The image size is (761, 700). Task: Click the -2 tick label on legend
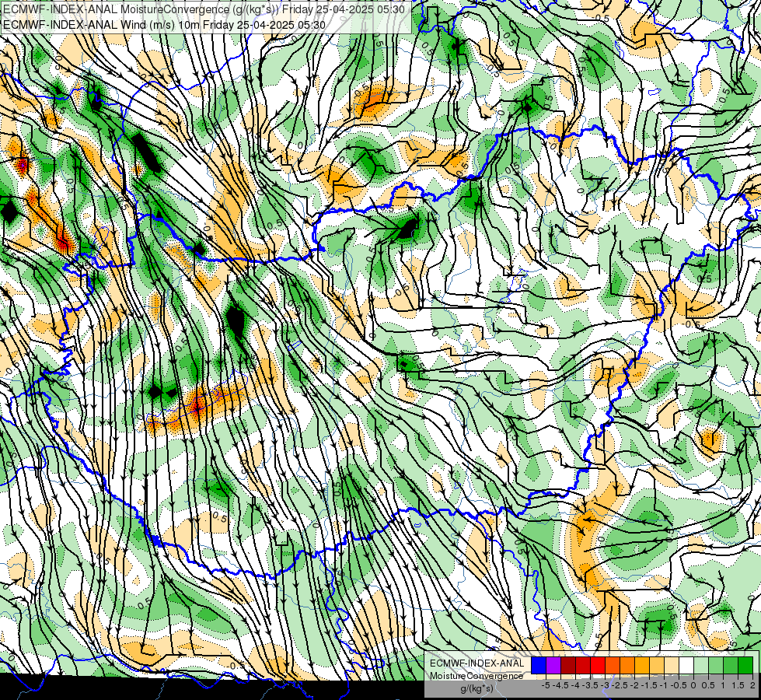pyautogui.click(x=634, y=685)
